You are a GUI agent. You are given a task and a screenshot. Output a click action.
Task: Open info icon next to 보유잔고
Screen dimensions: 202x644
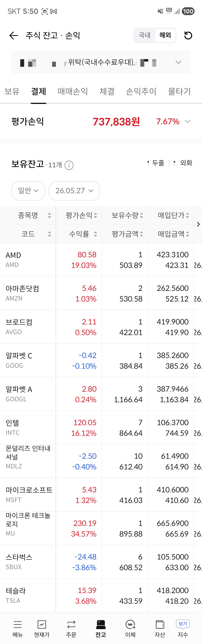[69, 165]
